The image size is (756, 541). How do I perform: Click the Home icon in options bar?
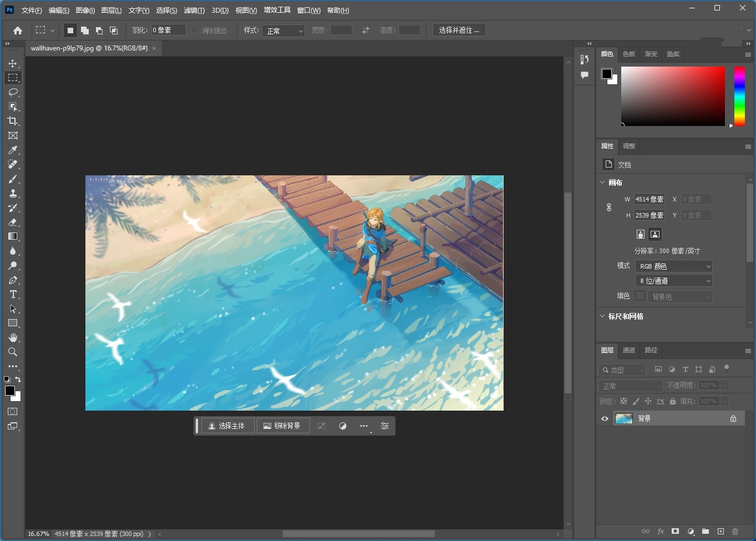(x=18, y=31)
